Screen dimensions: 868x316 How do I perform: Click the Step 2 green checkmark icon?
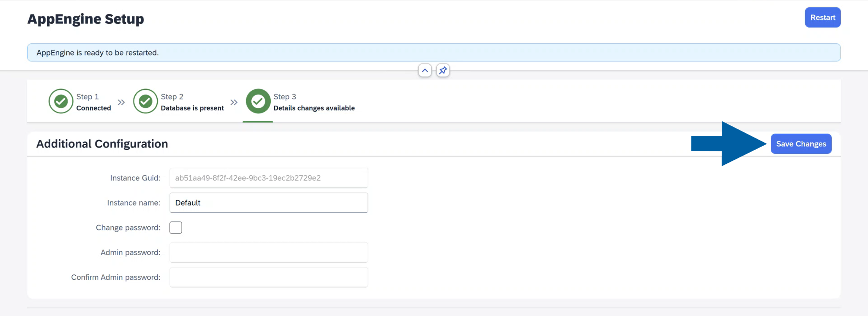[145, 101]
